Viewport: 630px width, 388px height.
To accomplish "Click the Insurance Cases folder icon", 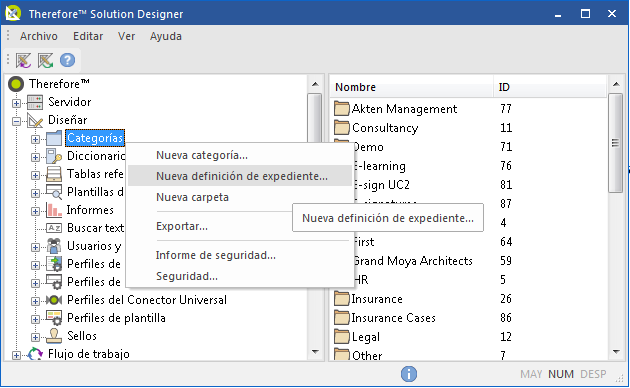I will click(x=342, y=318).
